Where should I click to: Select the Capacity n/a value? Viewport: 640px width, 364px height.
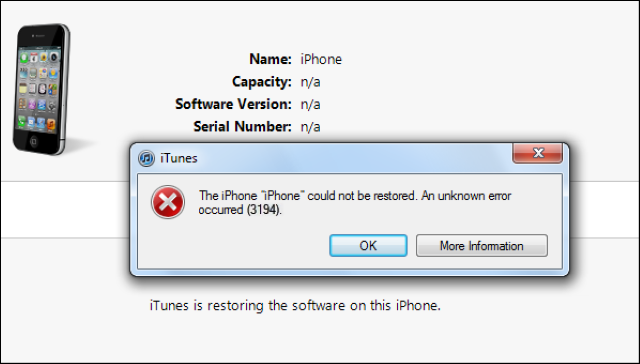tap(311, 82)
